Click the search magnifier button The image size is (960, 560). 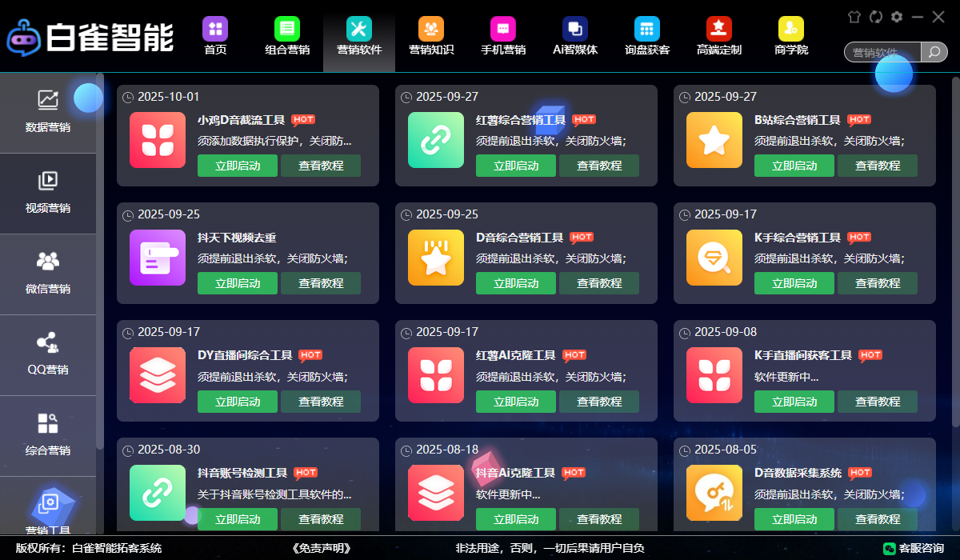click(934, 53)
